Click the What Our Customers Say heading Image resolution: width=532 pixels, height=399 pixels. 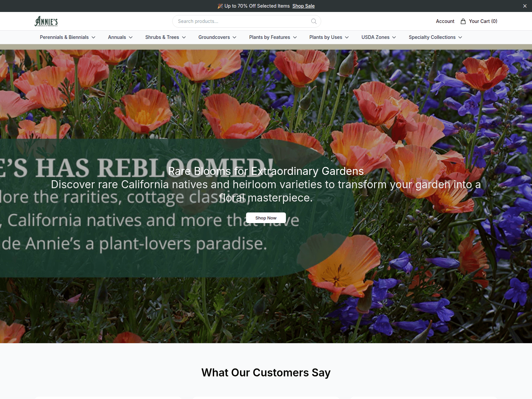[x=266, y=372]
